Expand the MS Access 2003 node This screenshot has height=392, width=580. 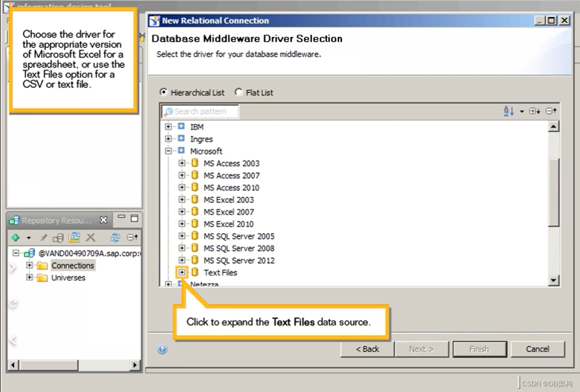point(182,163)
